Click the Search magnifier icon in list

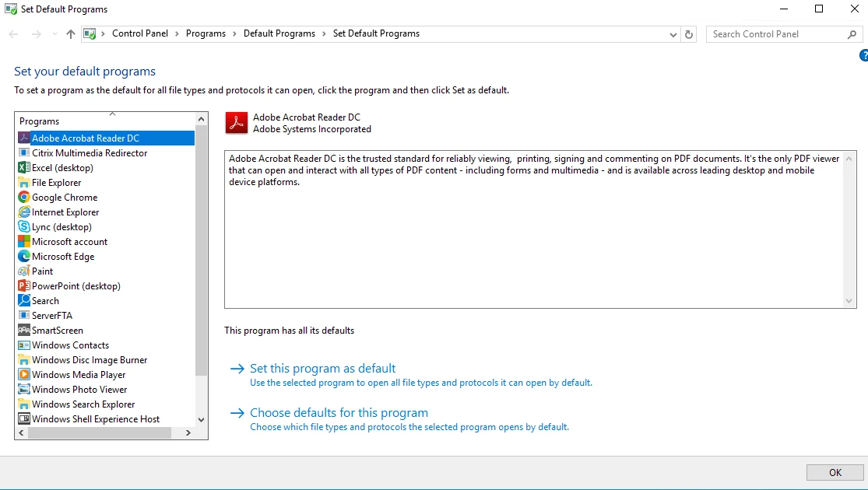(24, 300)
